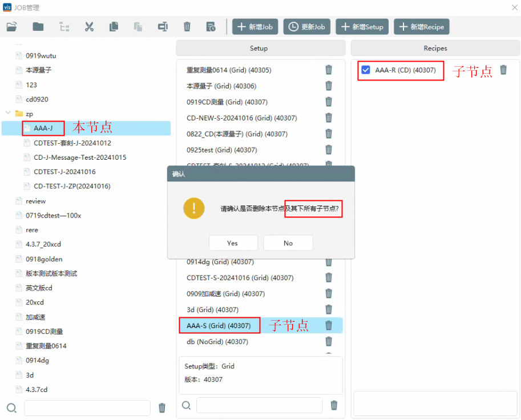Click the tree structure toolbar icon
Image resolution: width=521 pixels, height=420 pixels.
[64, 27]
